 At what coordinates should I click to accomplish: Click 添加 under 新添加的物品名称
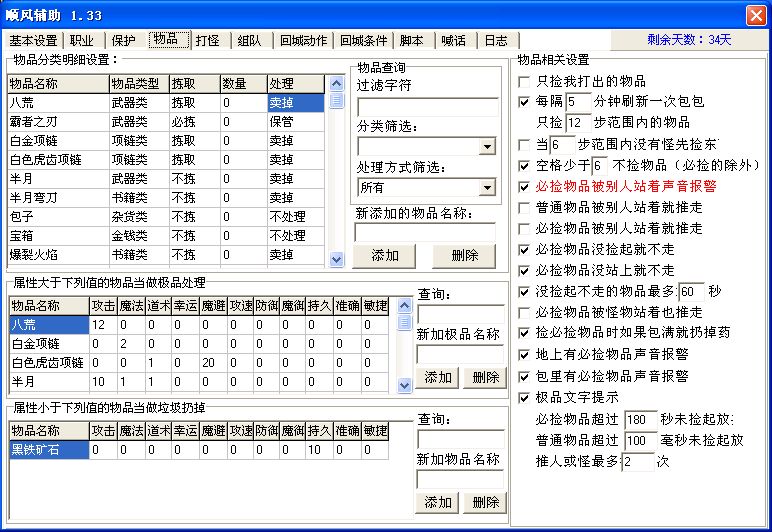pos(385,255)
